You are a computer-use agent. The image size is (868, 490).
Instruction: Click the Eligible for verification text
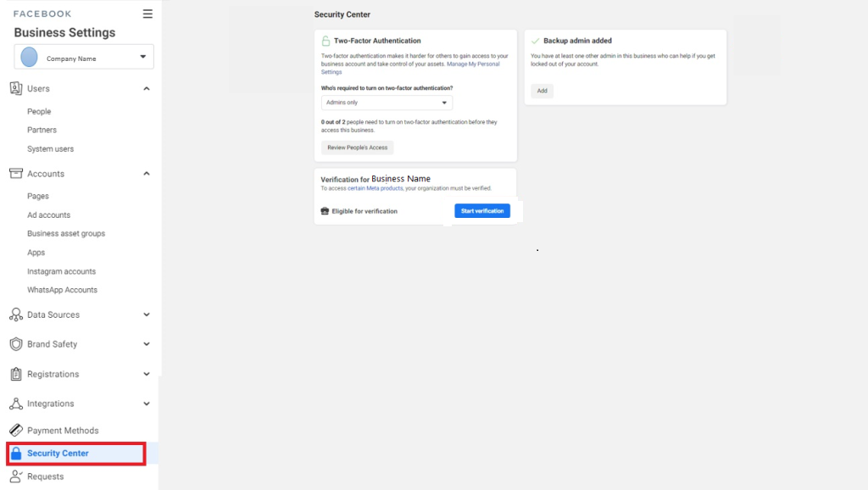click(x=364, y=211)
